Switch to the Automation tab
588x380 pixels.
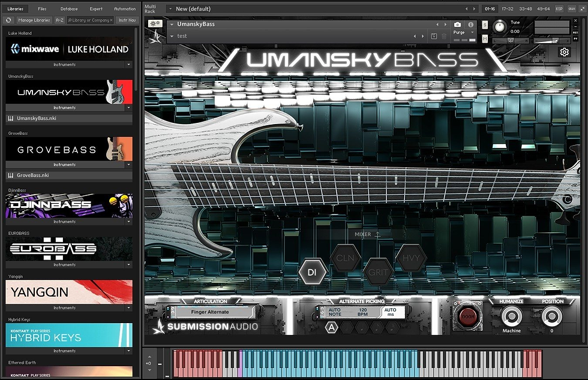click(125, 8)
